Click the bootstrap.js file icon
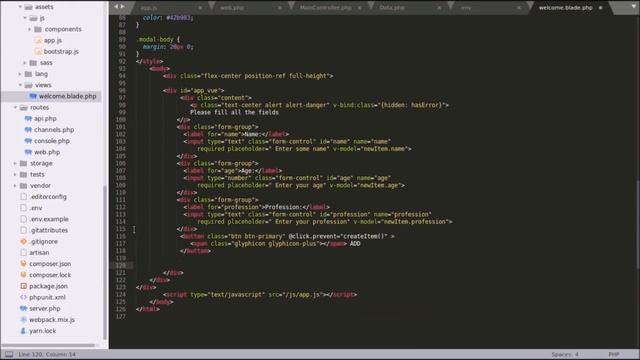 (38, 51)
